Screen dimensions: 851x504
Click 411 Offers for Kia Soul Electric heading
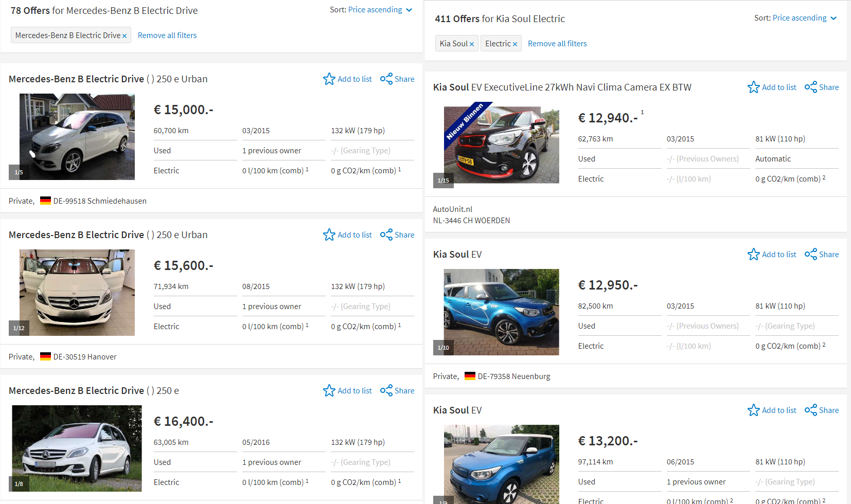point(500,19)
